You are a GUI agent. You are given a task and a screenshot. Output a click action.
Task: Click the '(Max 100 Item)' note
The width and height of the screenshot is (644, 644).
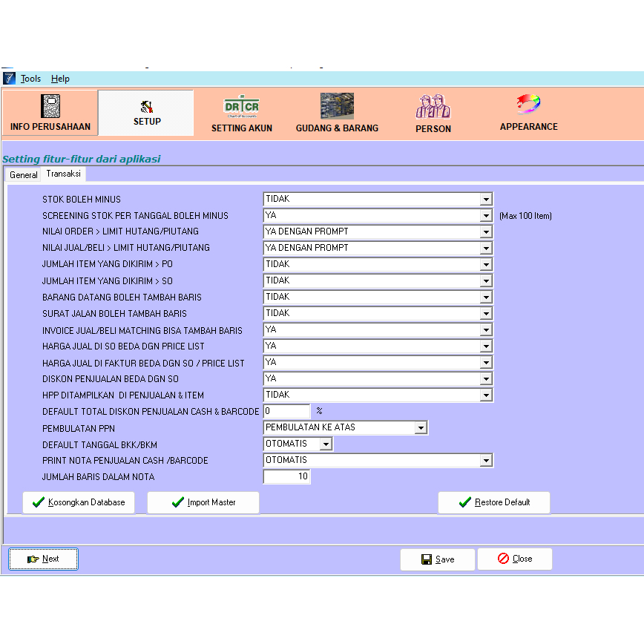525,216
